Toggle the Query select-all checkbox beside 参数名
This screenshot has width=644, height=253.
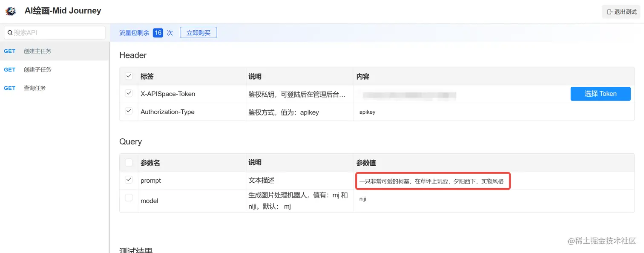[x=129, y=162]
